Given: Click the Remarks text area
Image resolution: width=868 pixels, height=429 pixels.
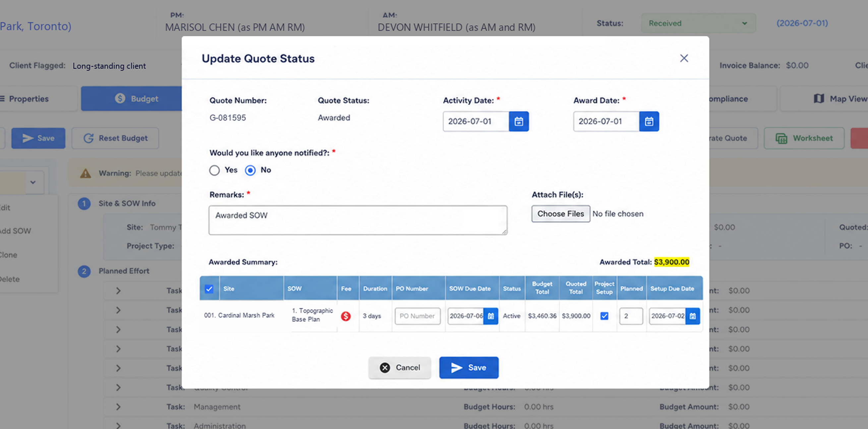Looking at the screenshot, I should [x=358, y=220].
